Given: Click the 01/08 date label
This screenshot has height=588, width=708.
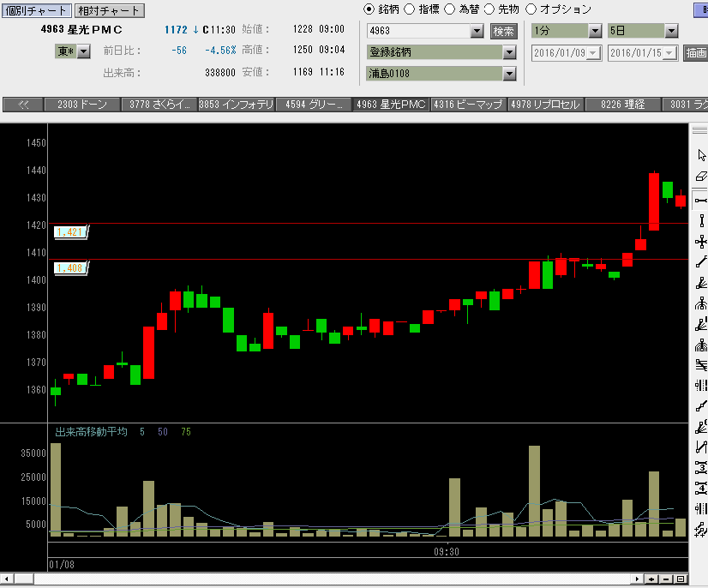Looking at the screenshot, I should [62, 565].
